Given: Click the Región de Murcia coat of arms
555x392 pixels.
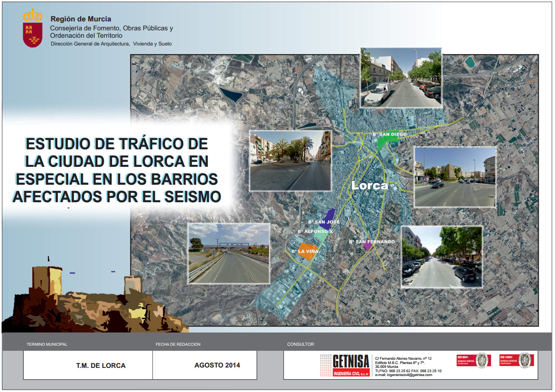Looking at the screenshot, I should pyautogui.click(x=33, y=28).
